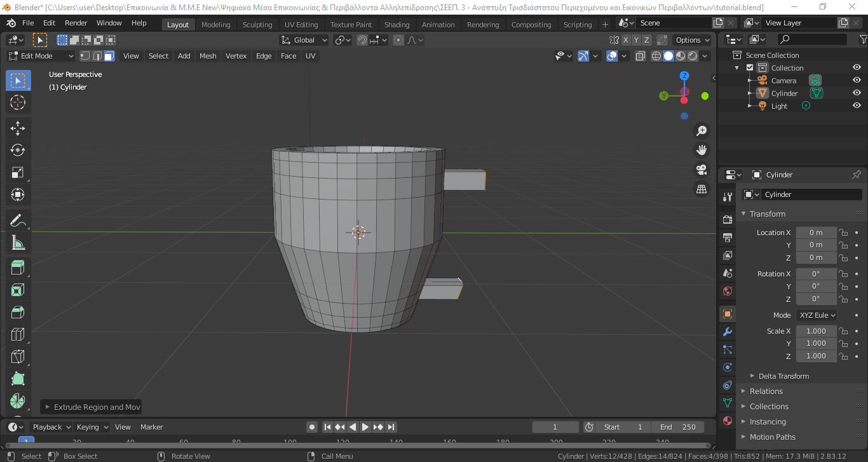The image size is (868, 462).
Task: Open the viewport Options button
Action: coord(692,40)
